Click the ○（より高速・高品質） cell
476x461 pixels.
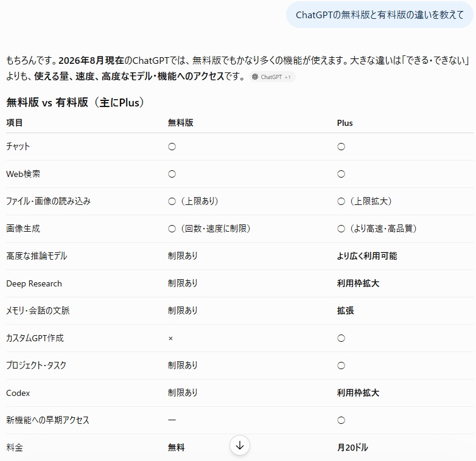point(377,229)
